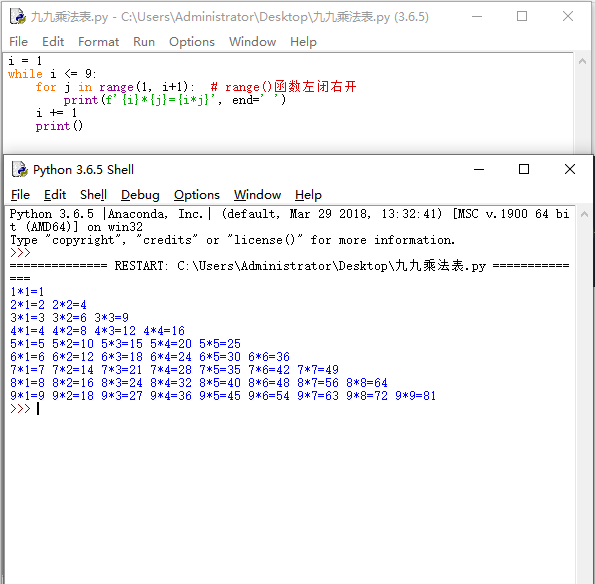Click the 'i += 1' code line

click(56, 113)
